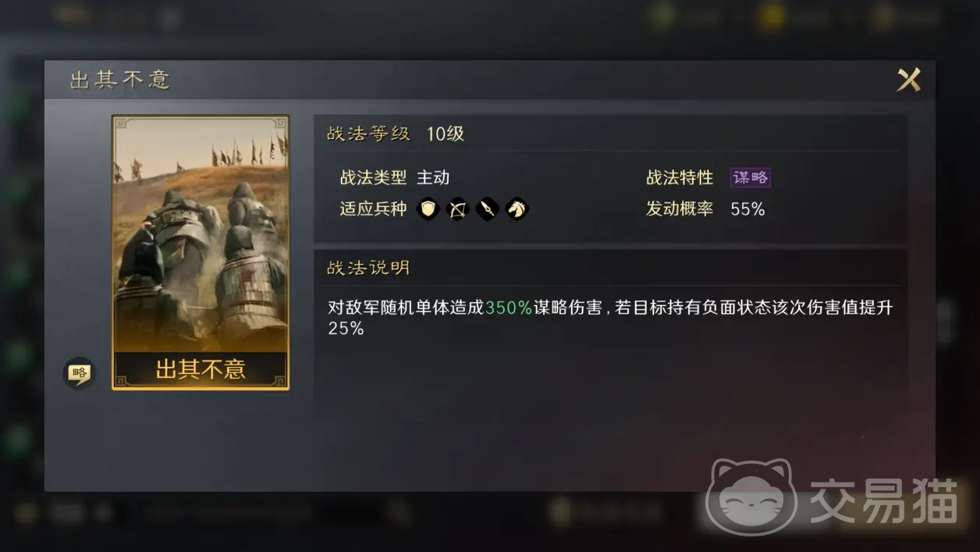Click the 交易猫 watermark text

[x=883, y=500]
